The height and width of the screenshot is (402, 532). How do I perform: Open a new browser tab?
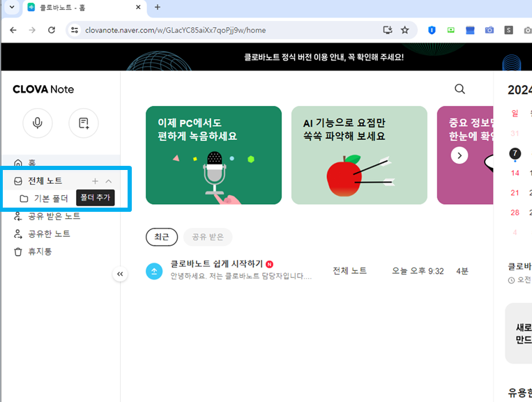(x=158, y=7)
